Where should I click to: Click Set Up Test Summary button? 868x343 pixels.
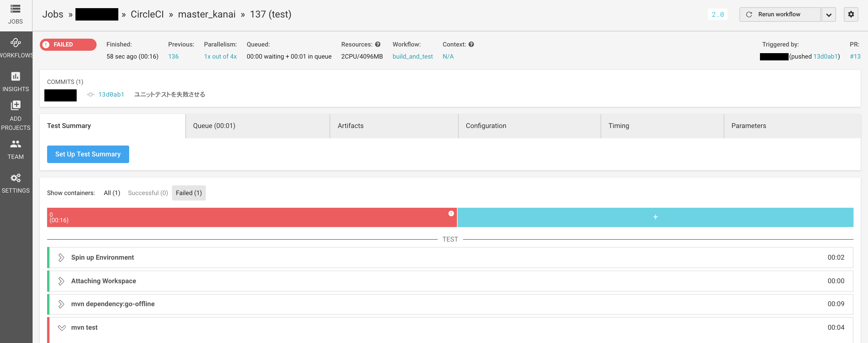click(x=88, y=154)
